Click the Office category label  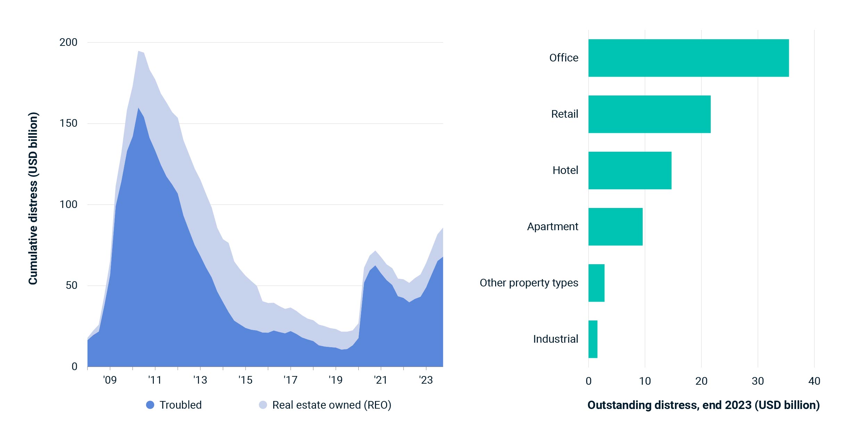click(564, 58)
